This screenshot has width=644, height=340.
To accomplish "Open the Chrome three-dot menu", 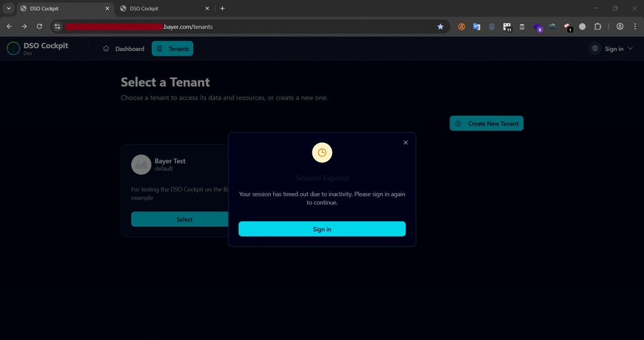I will pyautogui.click(x=635, y=26).
